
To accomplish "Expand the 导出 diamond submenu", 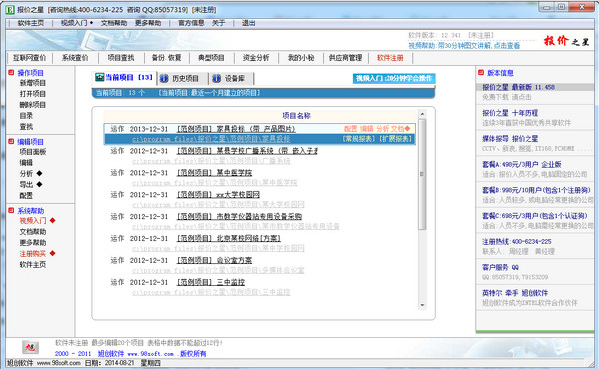I will point(39,184).
